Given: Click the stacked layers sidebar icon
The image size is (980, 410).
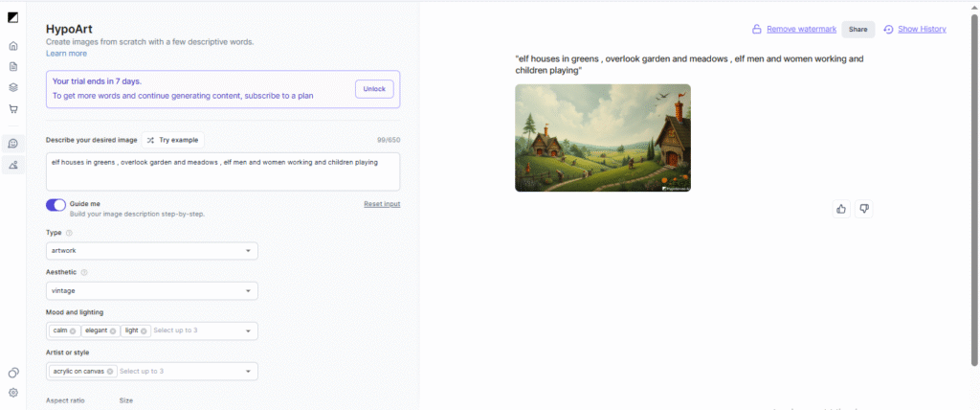Looking at the screenshot, I should click(13, 87).
